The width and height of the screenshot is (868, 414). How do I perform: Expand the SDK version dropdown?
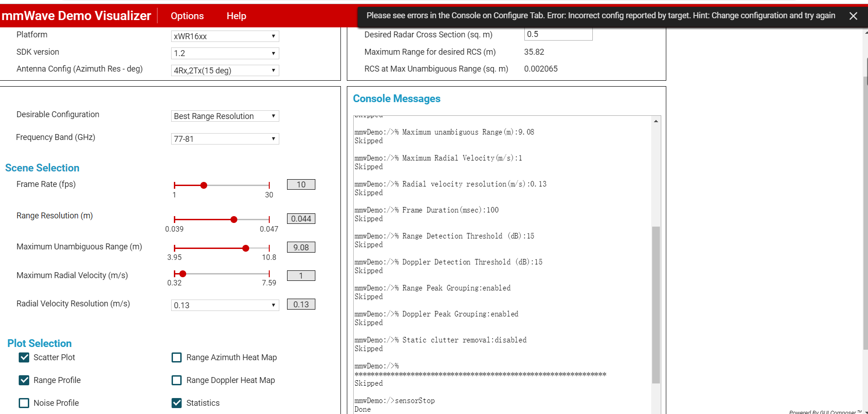click(x=225, y=53)
